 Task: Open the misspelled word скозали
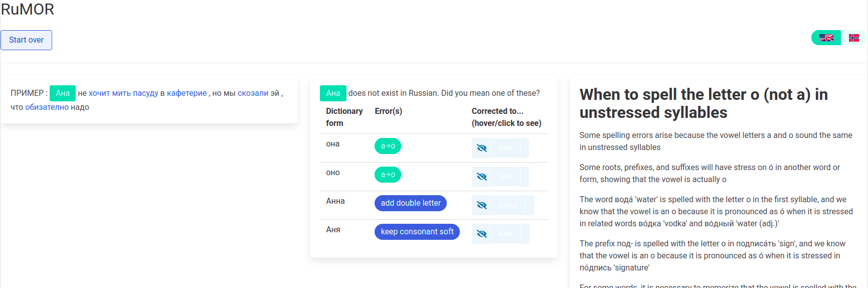pos(253,93)
